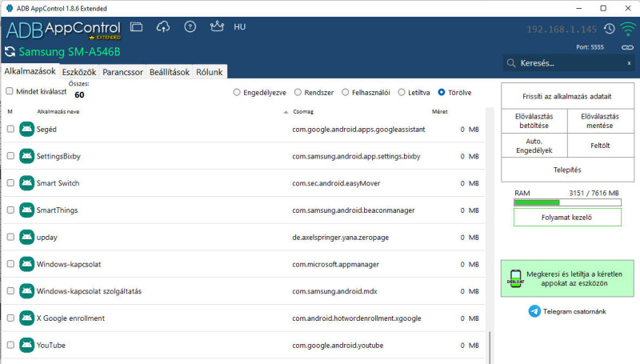Tick the Windows-kapcsolat szolgáltatás checkbox
Viewport: 640px width, 364px height.
(10, 290)
